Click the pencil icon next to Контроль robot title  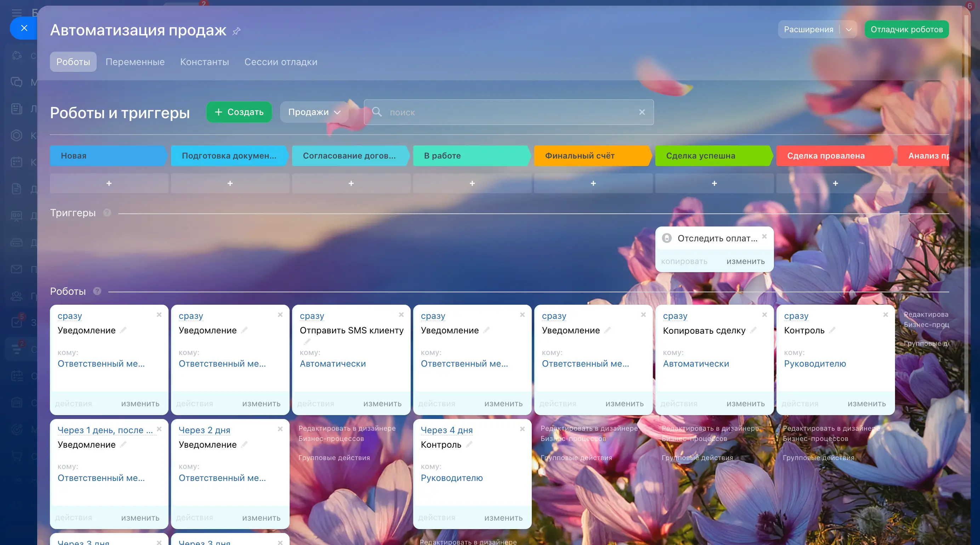pyautogui.click(x=832, y=330)
